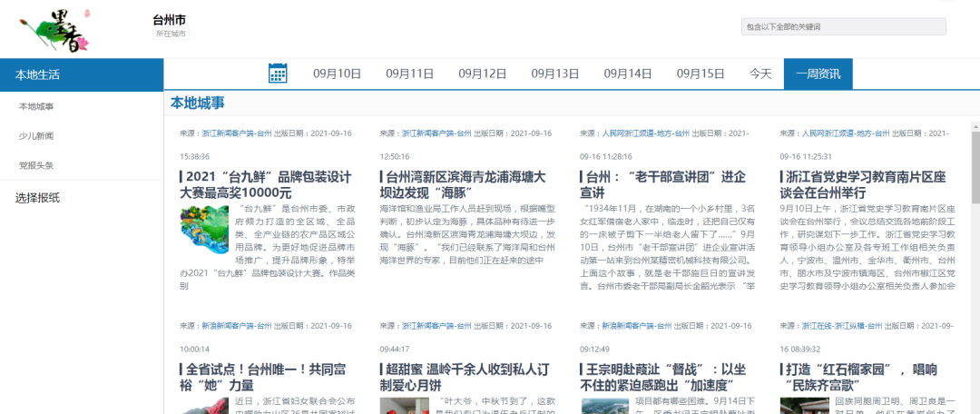
Task: Click the 台州市 city name
Action: point(169,20)
